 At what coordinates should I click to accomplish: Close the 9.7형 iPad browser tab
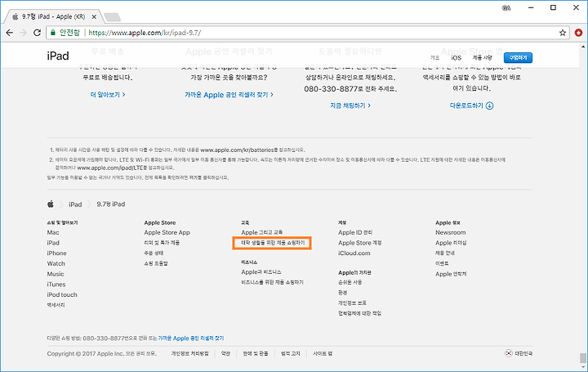click(x=94, y=16)
